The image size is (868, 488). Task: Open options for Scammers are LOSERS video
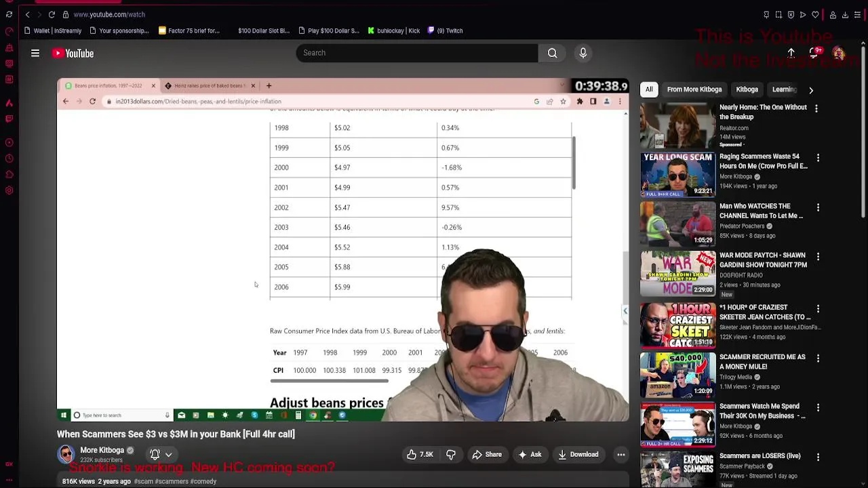pos(818,457)
